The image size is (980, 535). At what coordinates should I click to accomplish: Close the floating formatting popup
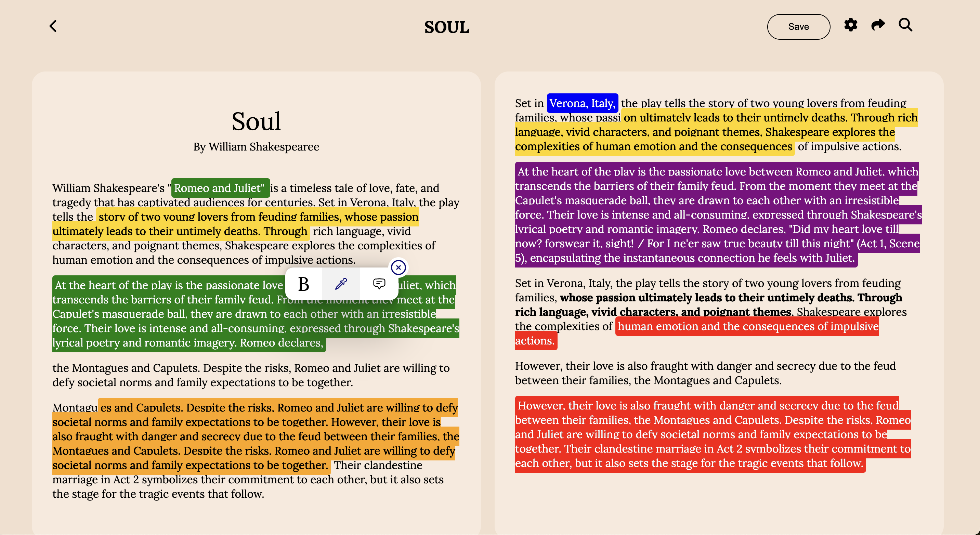[x=398, y=267]
